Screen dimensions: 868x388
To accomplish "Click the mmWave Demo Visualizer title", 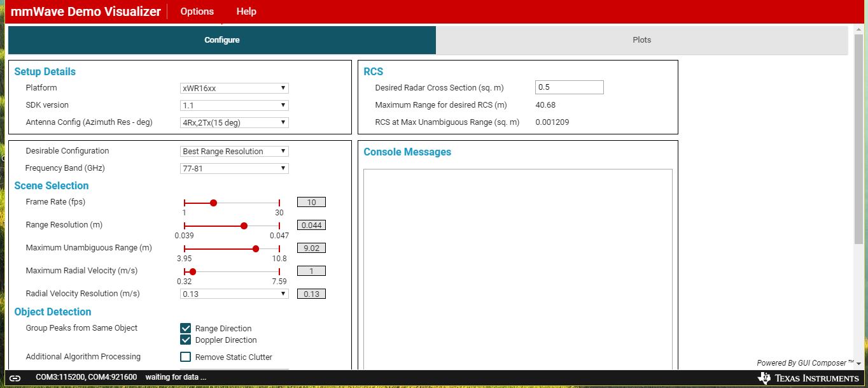I will (x=86, y=11).
